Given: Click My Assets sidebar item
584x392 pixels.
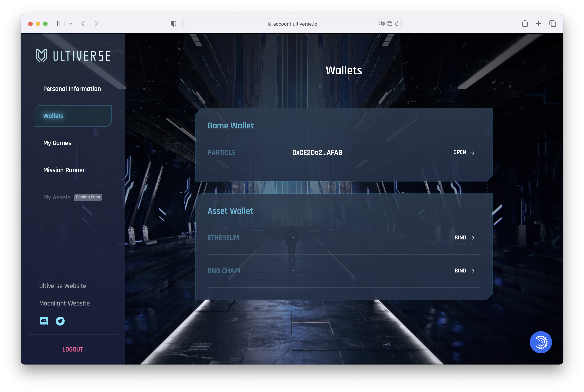Looking at the screenshot, I should [57, 197].
